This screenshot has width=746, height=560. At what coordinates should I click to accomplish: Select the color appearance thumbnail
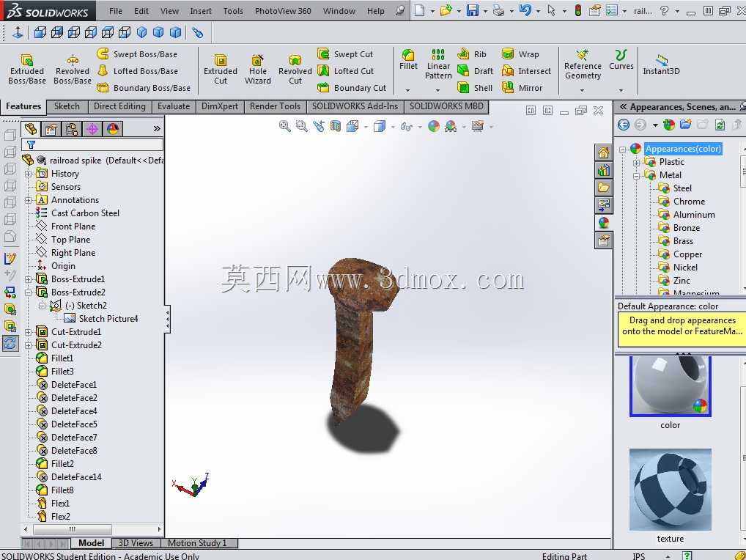(670, 386)
